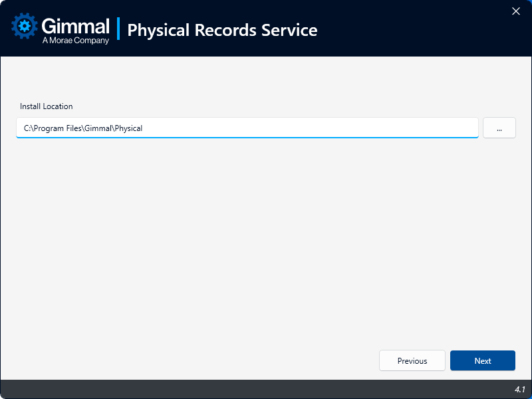Click the blue vertical divider in header

(x=118, y=29)
